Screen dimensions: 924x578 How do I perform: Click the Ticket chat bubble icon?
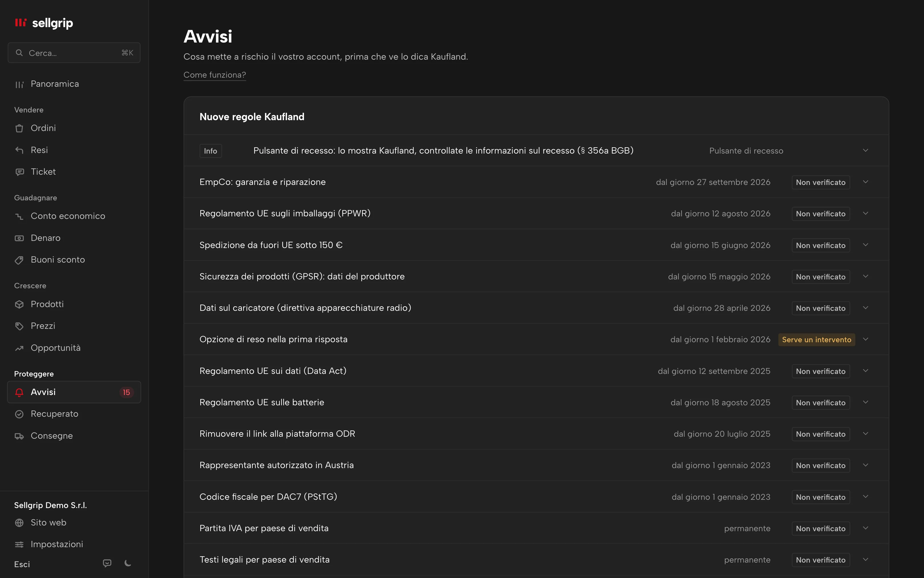coord(19,172)
